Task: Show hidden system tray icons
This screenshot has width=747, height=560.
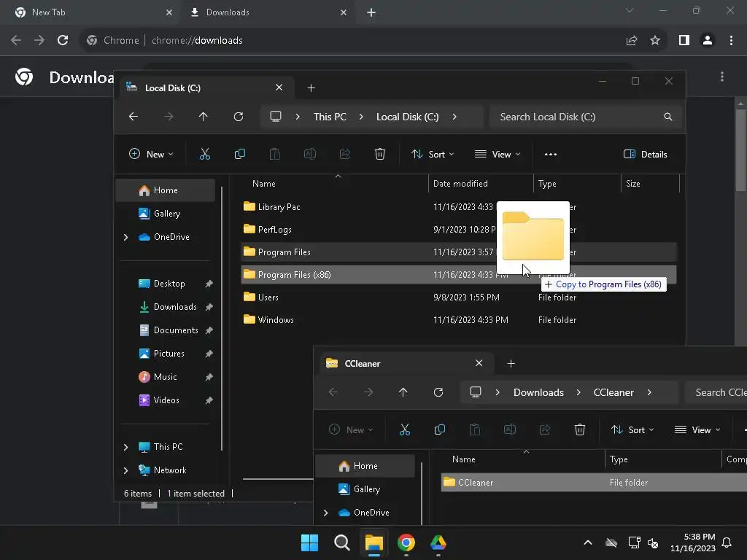Action: point(588,542)
